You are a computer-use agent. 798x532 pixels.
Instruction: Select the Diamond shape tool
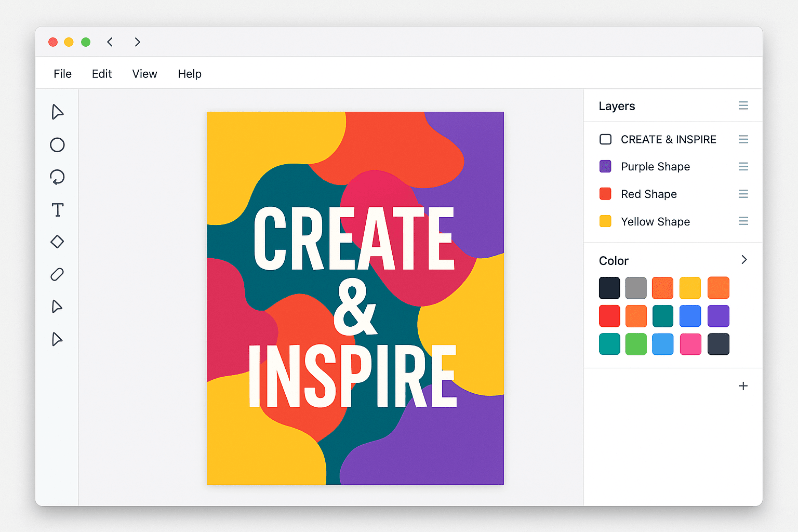coord(57,242)
